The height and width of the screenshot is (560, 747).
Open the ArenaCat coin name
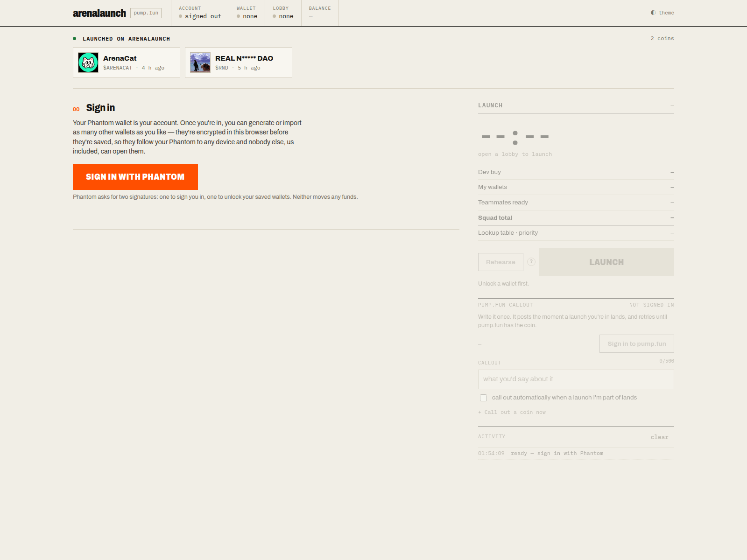coord(120,58)
